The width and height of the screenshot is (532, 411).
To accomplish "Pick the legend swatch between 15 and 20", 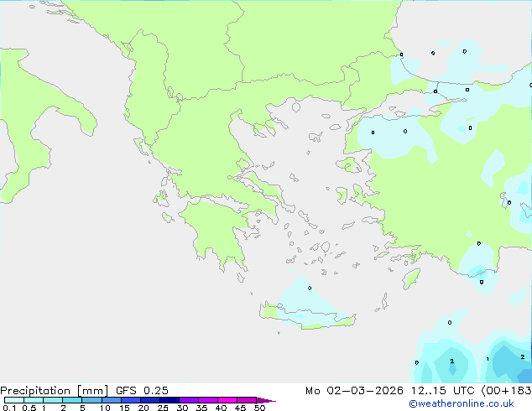I will 130,400.
